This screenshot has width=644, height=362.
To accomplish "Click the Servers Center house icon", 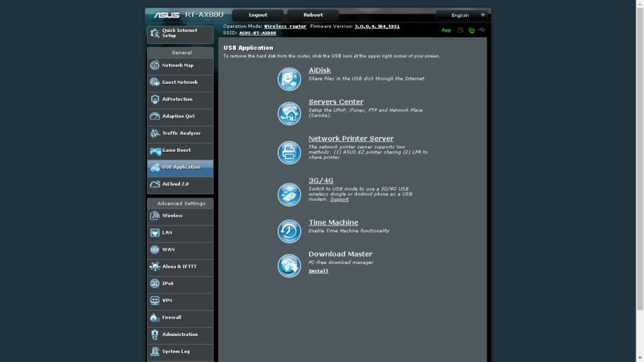I will (289, 113).
